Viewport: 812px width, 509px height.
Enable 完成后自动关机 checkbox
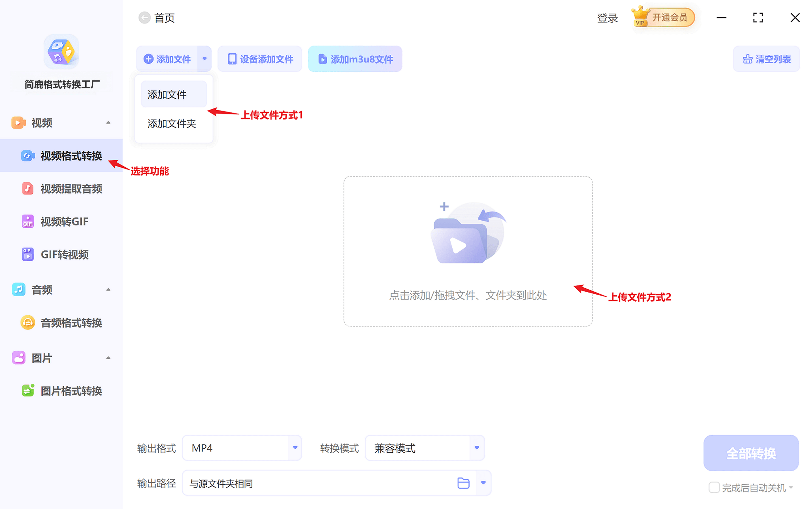[x=714, y=487]
